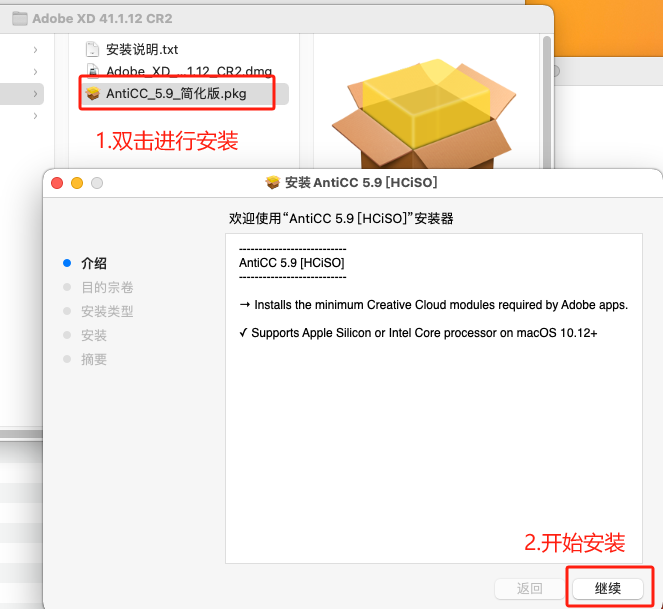Click the large package box preview thumbnail

point(424,114)
